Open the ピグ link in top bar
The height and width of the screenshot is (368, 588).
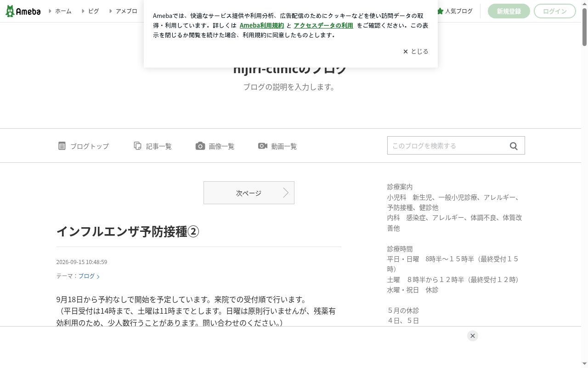pyautogui.click(x=93, y=11)
